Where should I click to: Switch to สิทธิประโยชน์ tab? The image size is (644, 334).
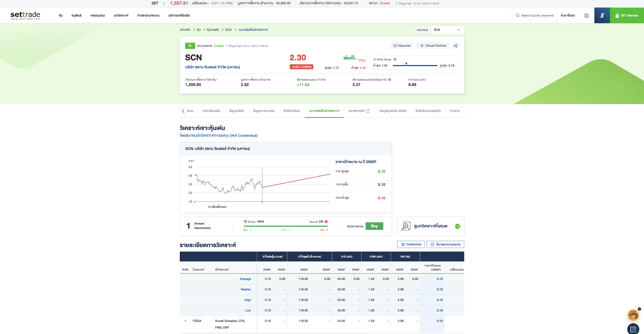click(292, 111)
